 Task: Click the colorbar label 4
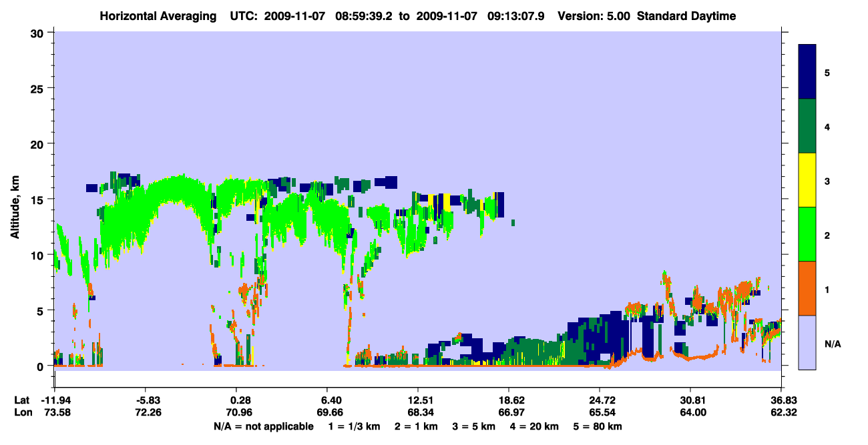(827, 126)
